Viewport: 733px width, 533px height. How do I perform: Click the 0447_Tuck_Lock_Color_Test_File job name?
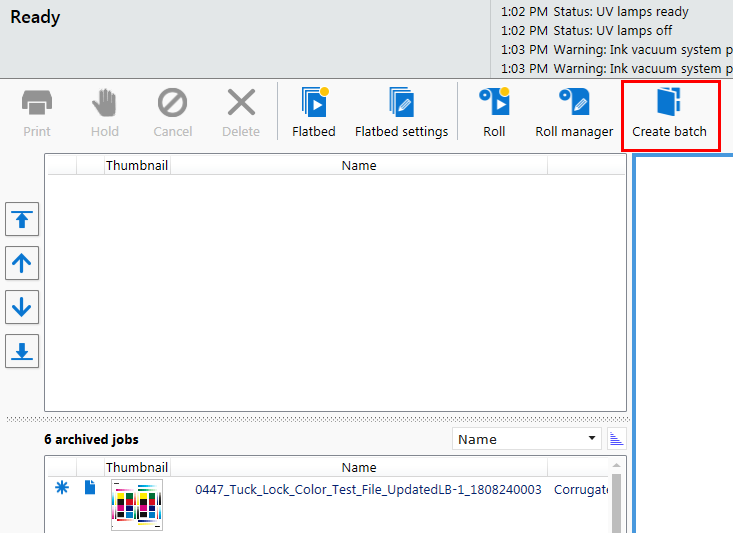(x=368, y=489)
